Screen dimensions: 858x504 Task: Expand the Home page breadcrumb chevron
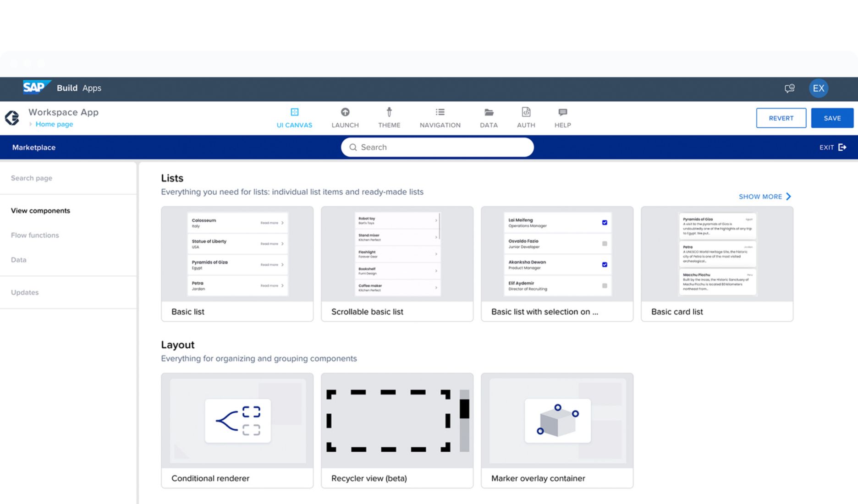(30, 124)
